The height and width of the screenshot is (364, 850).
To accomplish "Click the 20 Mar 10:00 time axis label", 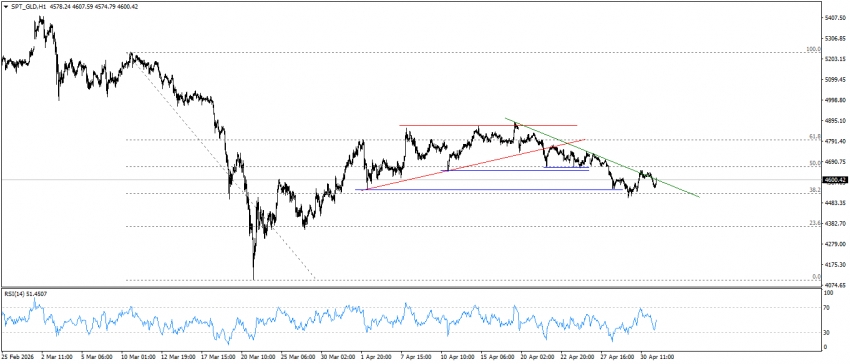I will [257, 357].
